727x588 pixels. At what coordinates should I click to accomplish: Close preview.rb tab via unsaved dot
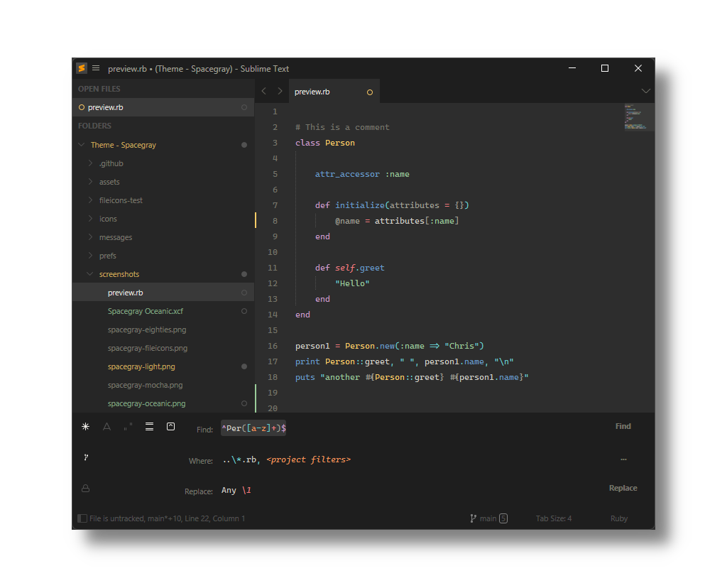click(369, 92)
